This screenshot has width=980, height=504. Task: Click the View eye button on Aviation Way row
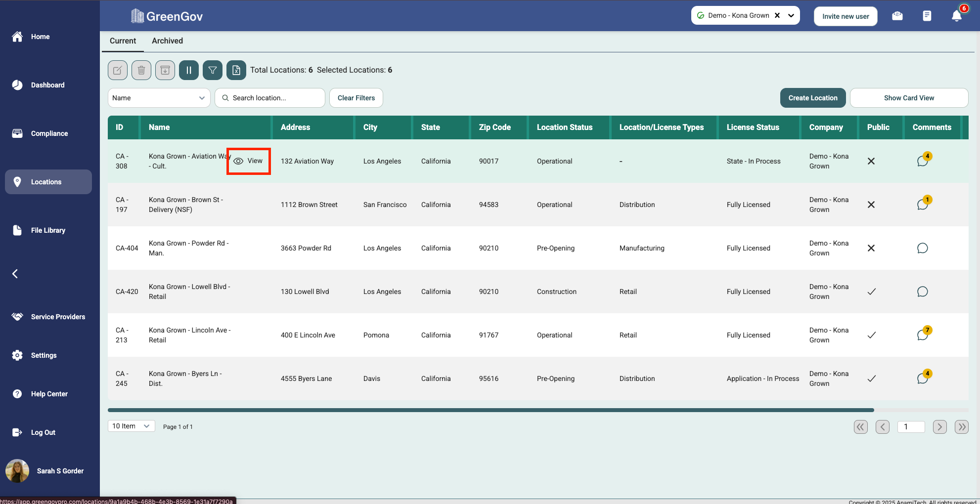coord(248,161)
